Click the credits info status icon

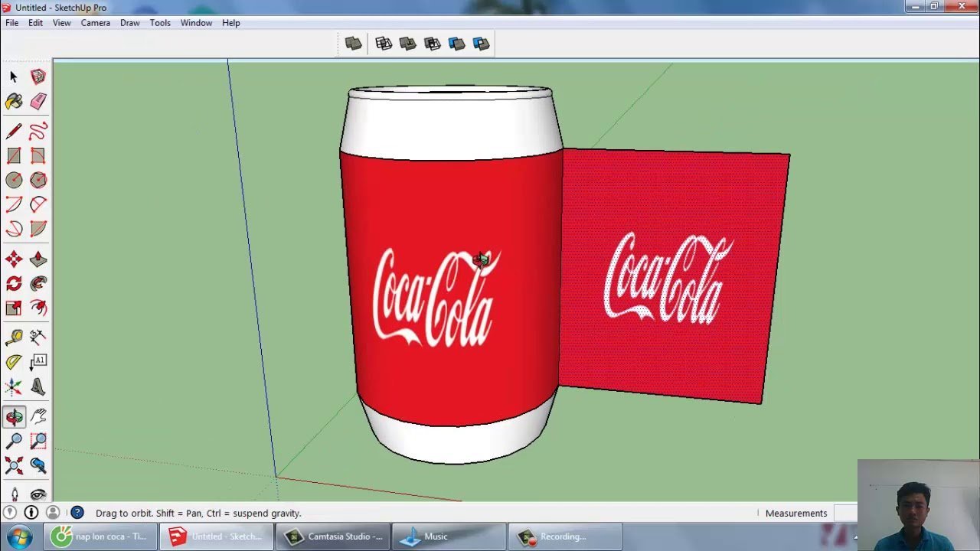tap(31, 513)
